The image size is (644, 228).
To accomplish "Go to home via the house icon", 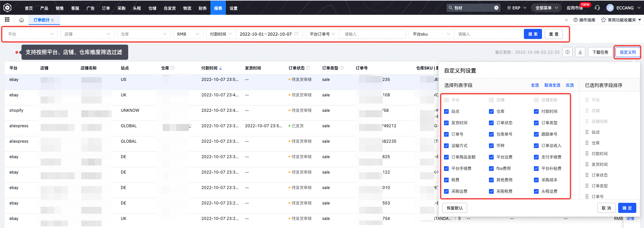I will (x=21, y=20).
